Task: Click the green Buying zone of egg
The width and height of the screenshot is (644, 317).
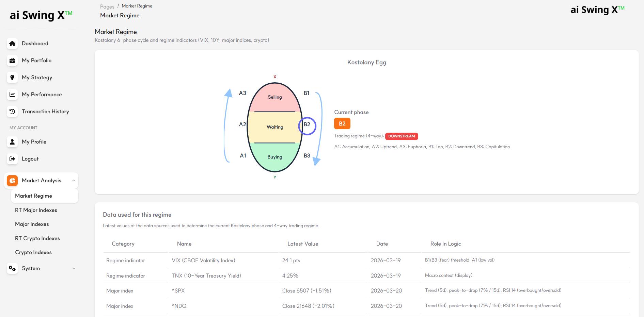Action: (x=274, y=157)
